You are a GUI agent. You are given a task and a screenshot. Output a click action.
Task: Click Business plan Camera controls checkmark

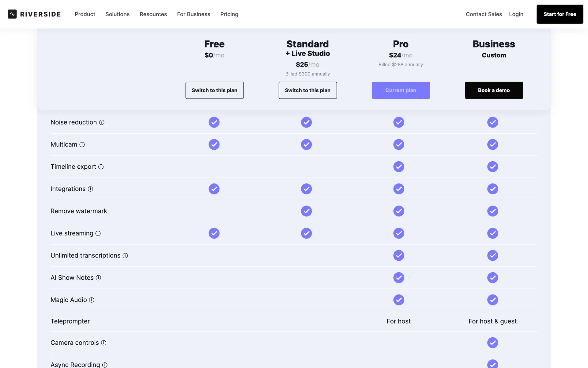(492, 343)
